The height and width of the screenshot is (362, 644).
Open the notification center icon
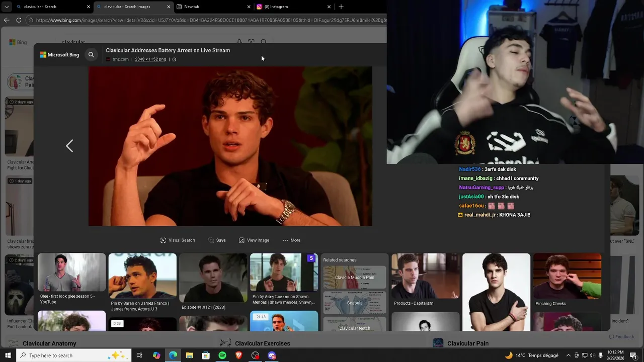633,355
